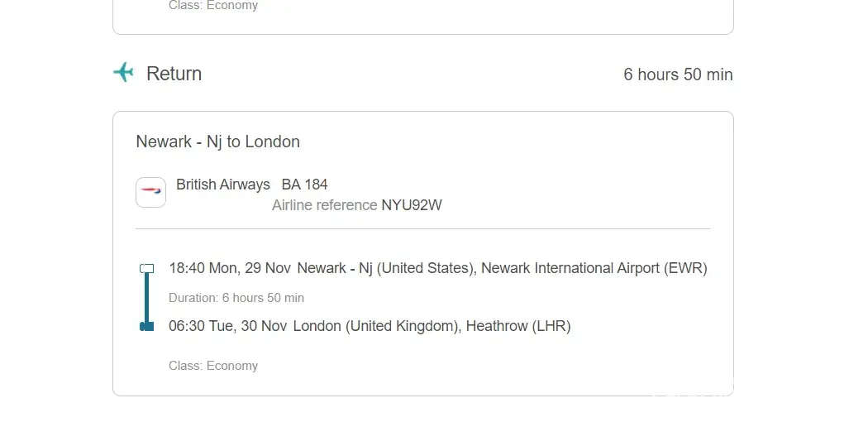Click the Newark - Nj to London title
The image size is (868, 422).
(x=217, y=141)
